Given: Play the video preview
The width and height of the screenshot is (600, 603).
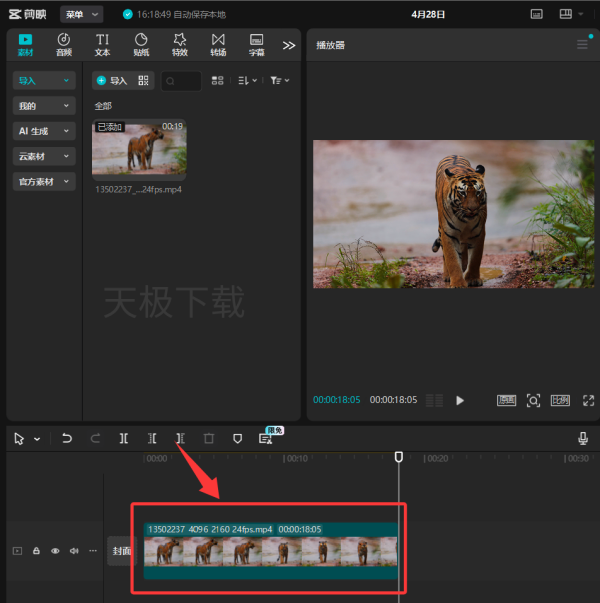Looking at the screenshot, I should pyautogui.click(x=460, y=400).
